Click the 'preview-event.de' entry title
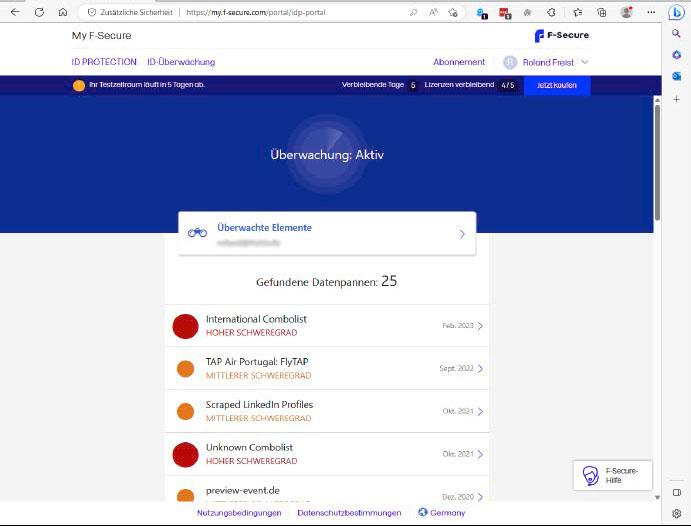 (242, 490)
